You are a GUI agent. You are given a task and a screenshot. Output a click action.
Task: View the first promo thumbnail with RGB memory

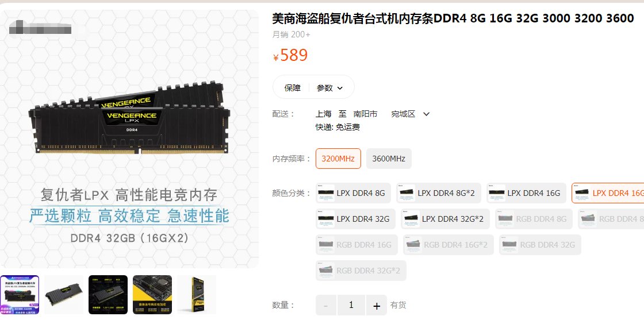coord(20,295)
